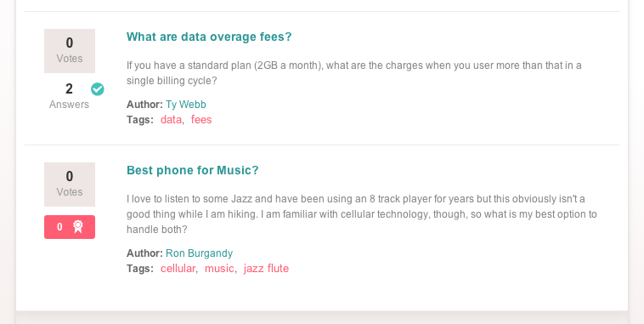Filter by the 'fees' tag

(x=201, y=120)
